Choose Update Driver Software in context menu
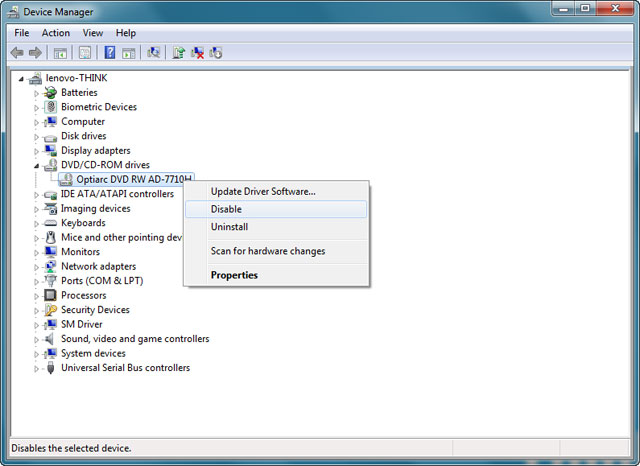 276,191
